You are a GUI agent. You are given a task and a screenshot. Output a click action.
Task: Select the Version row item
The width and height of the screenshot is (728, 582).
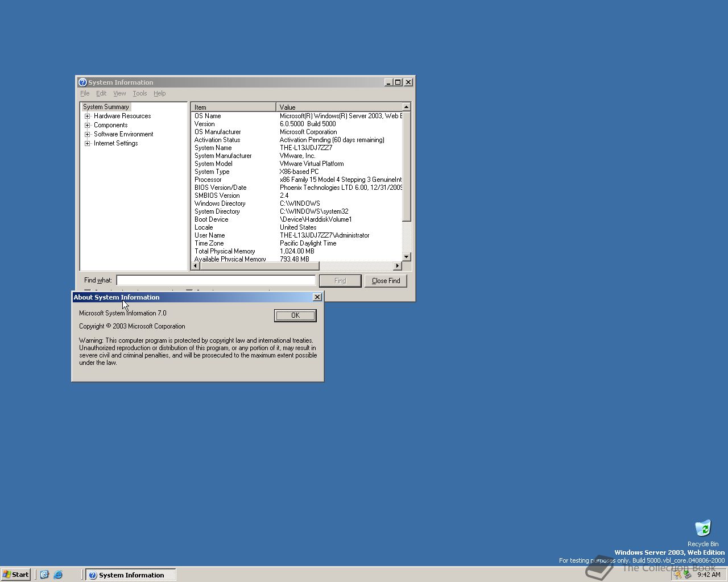(x=204, y=124)
